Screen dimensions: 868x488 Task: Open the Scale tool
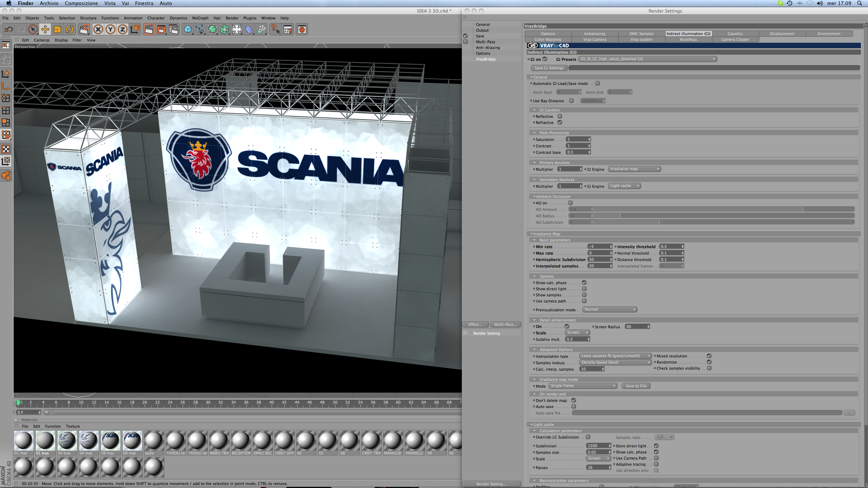tap(57, 30)
